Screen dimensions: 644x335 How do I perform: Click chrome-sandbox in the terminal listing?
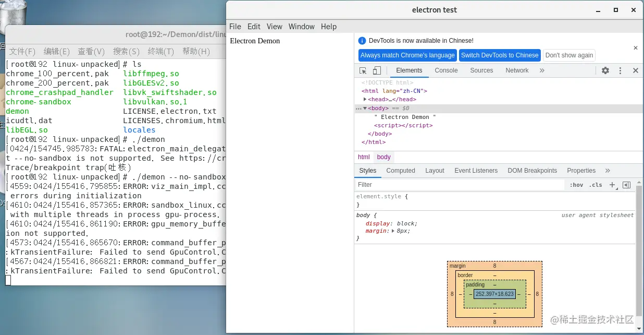tap(38, 102)
